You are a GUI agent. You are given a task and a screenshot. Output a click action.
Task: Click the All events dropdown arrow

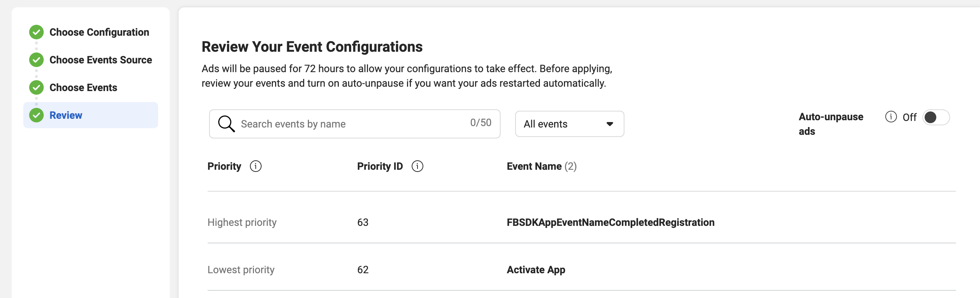[x=609, y=124]
